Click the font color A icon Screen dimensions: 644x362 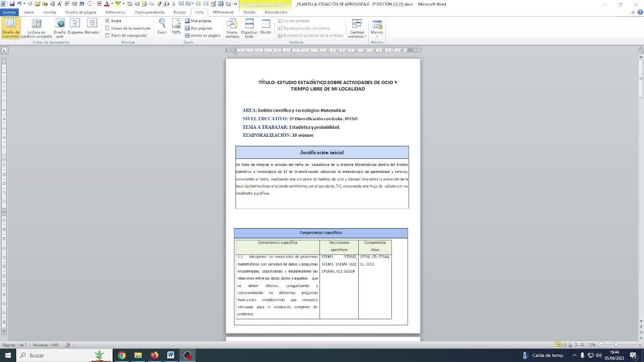(106, 4)
